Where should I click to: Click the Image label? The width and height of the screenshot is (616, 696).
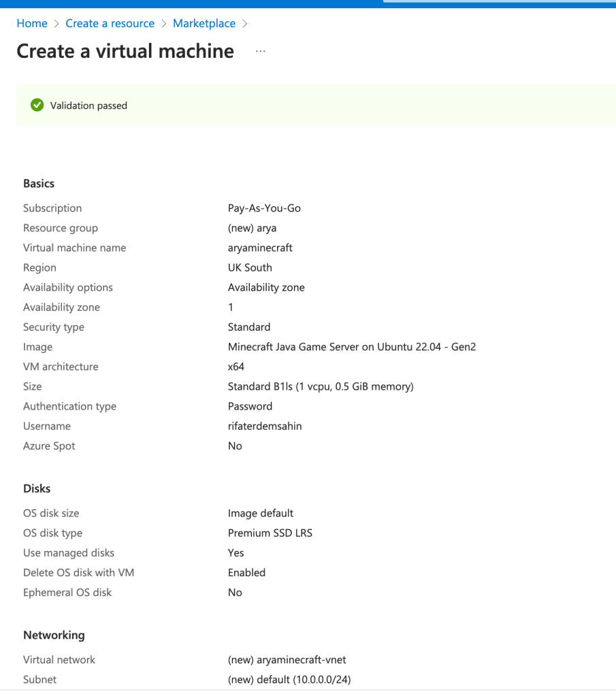point(37,347)
